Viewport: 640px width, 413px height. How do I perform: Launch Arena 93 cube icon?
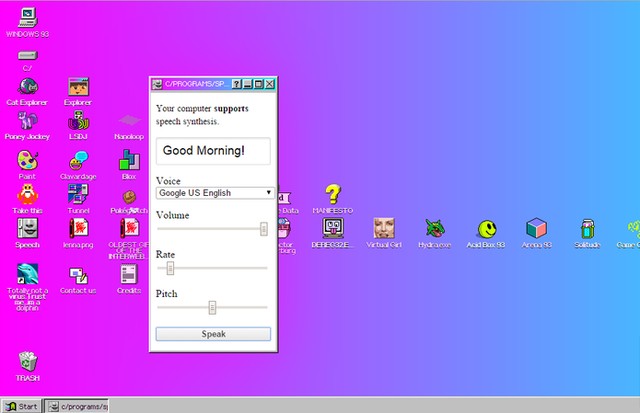(537, 228)
